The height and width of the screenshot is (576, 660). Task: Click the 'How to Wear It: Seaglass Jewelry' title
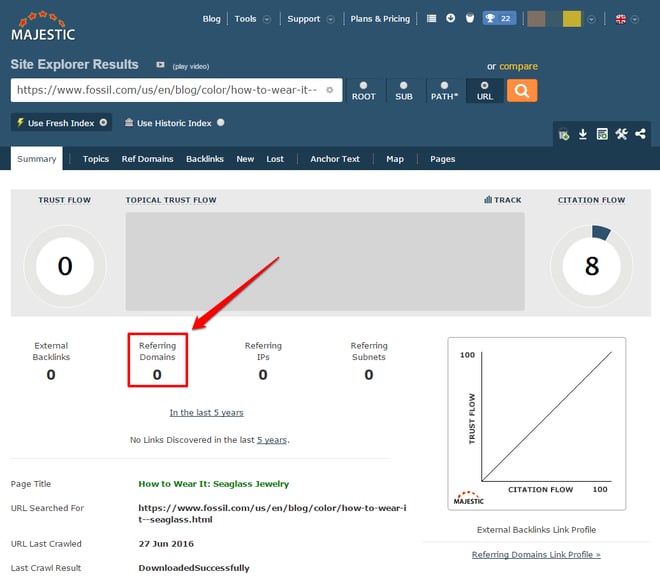214,484
